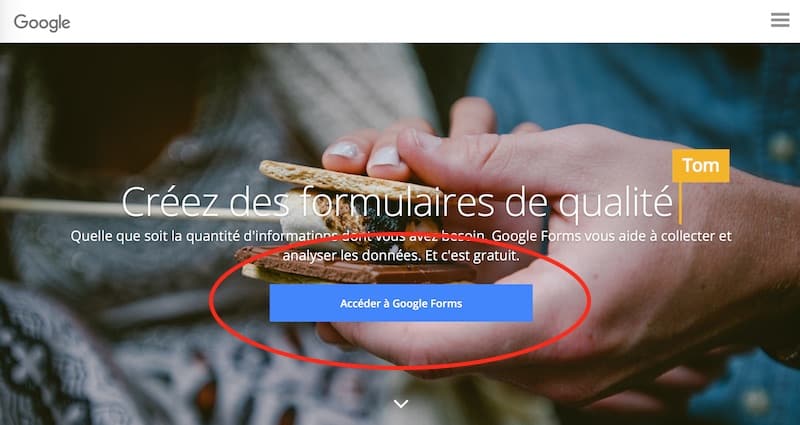
Task: Open the hamburger menu icon
Action: 780,20
